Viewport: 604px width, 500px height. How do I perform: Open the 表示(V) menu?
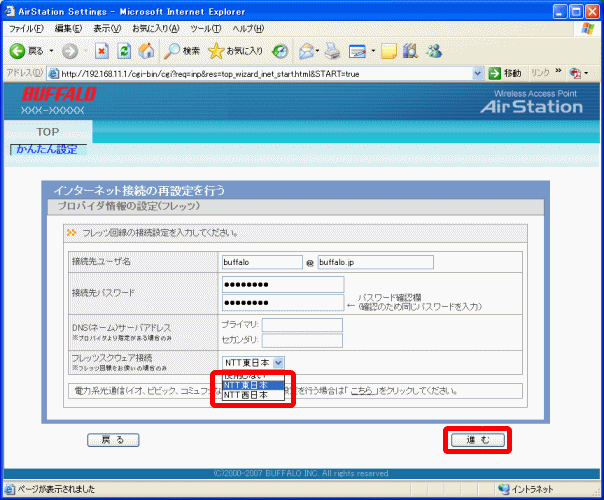pyautogui.click(x=107, y=29)
